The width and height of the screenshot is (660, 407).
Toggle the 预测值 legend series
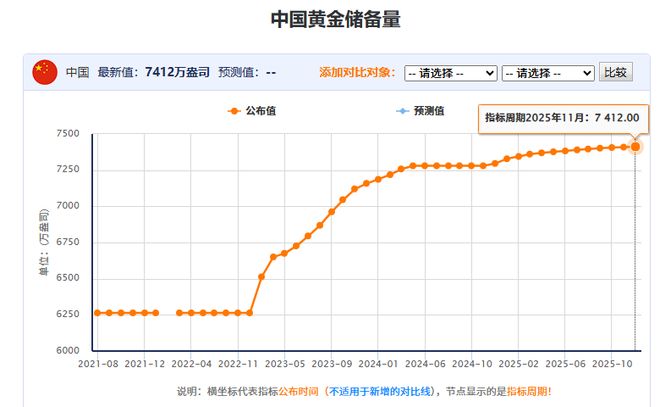[x=420, y=111]
